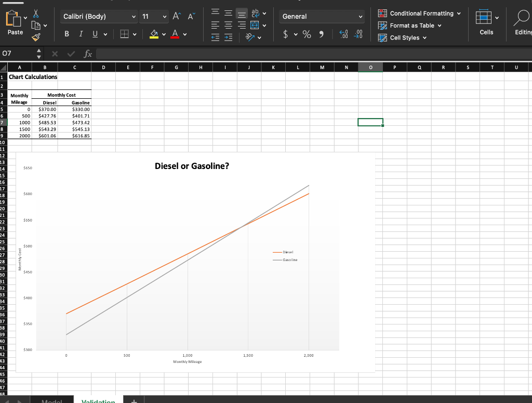532x403 pixels.
Task: Open the General number format dropdown
Action: (321, 16)
